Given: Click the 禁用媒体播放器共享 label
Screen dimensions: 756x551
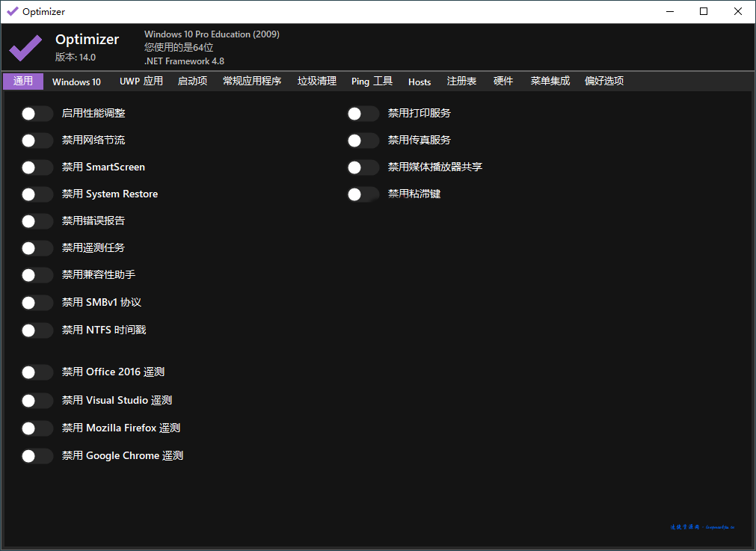Looking at the screenshot, I should tap(435, 167).
